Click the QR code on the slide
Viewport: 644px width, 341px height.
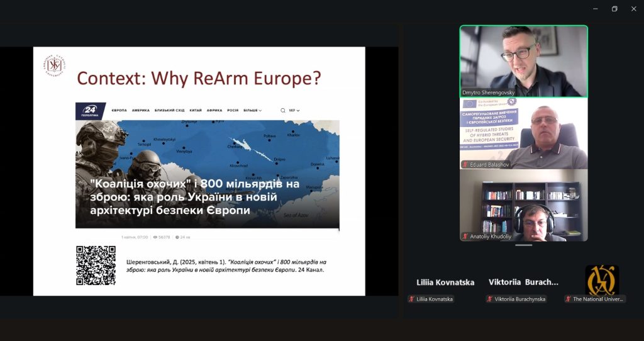coord(96,266)
